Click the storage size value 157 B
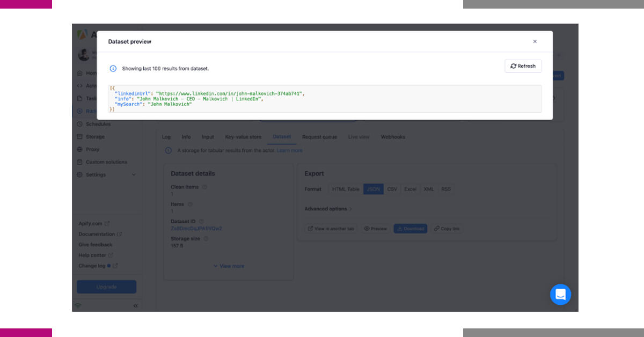Viewport: 644px width, 337px height. (177, 246)
